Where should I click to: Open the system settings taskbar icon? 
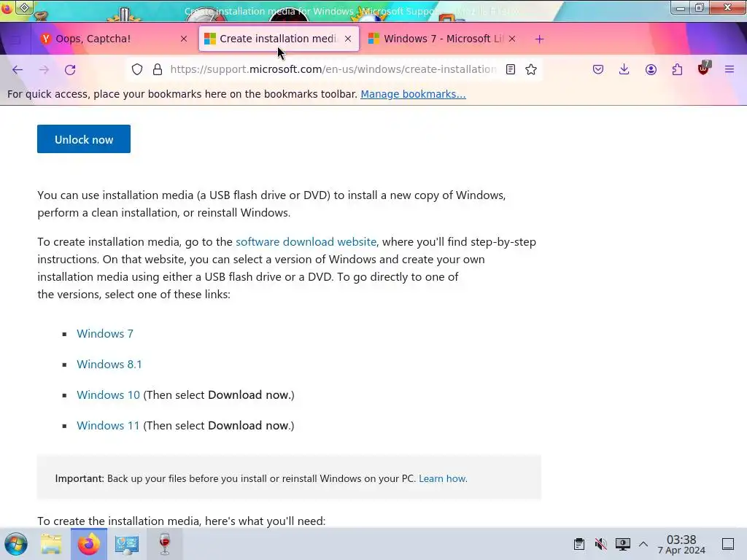click(x=127, y=544)
